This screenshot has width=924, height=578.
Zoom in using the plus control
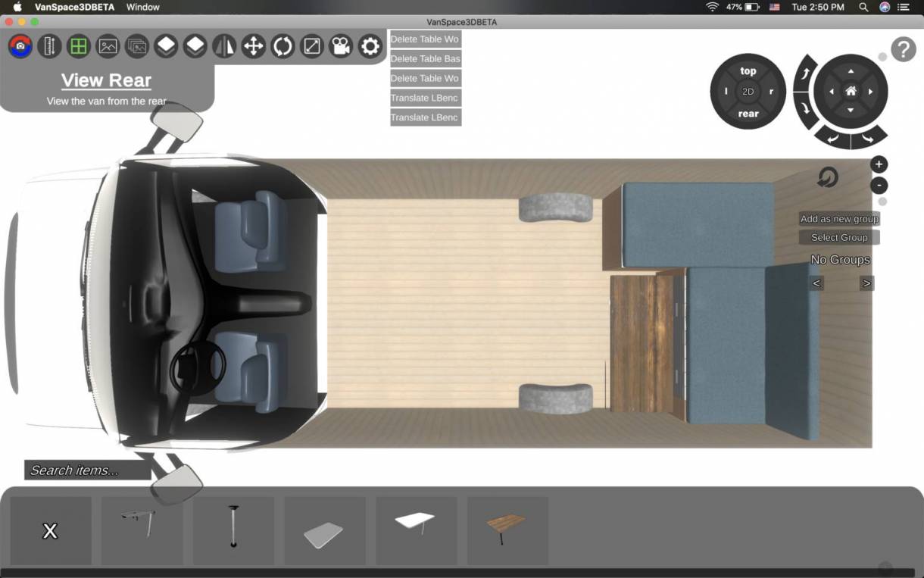click(878, 164)
